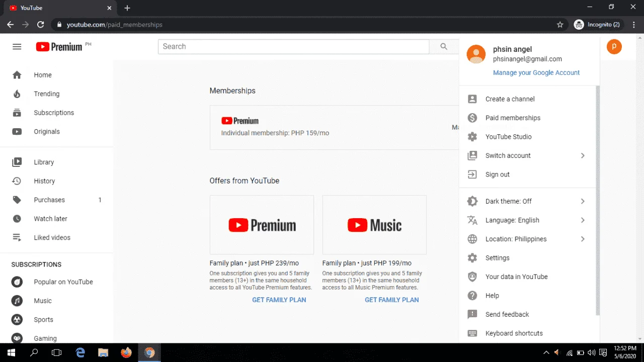
Task: Click the YouTube Premium offer thumbnail
Action: pos(262,225)
